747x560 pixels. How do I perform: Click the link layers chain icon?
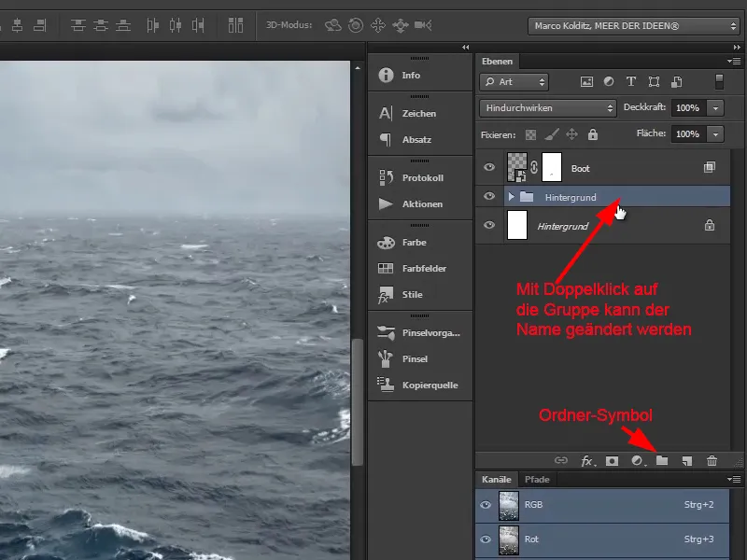(561, 460)
